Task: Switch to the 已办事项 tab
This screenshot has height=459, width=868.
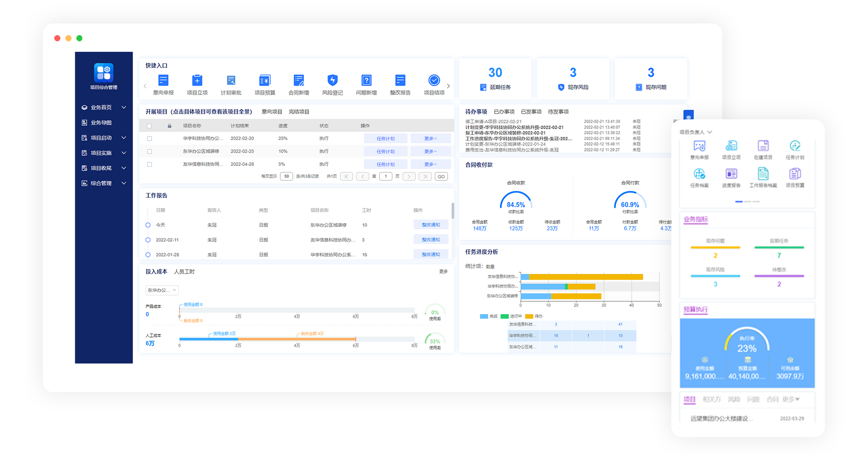Action: (504, 112)
